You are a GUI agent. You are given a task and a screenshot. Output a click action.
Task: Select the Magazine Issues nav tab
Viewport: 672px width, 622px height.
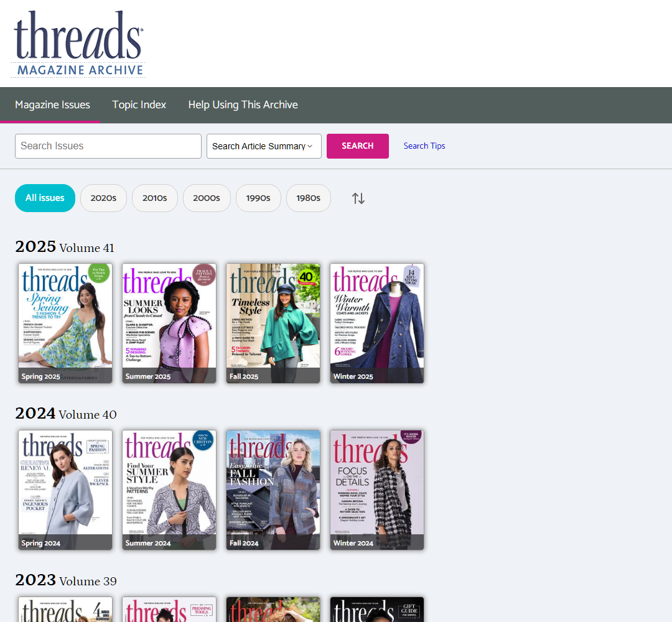tap(52, 104)
